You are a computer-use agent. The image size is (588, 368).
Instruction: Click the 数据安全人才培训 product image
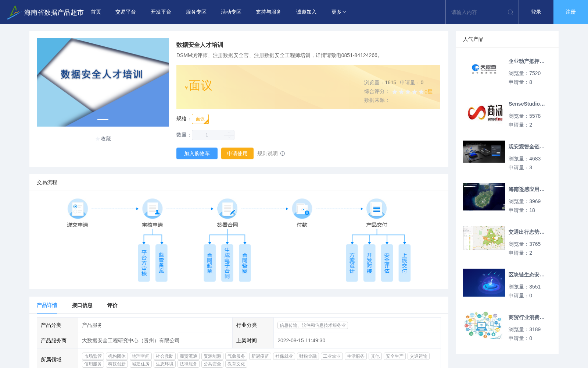point(103,82)
